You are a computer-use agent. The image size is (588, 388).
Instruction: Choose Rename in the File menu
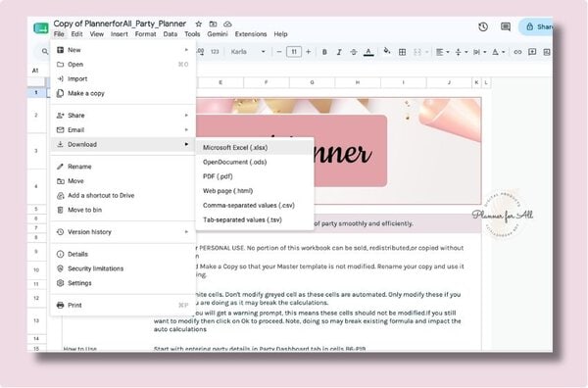122,167
